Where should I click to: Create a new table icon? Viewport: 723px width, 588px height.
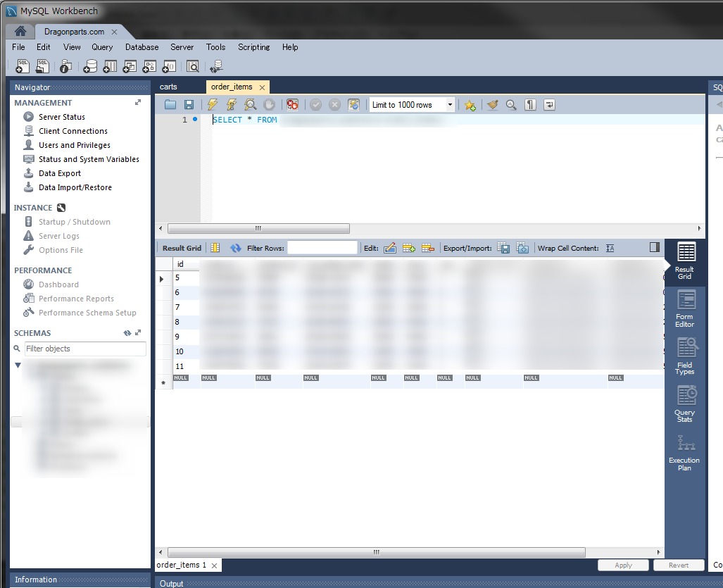pyautogui.click(x=110, y=66)
